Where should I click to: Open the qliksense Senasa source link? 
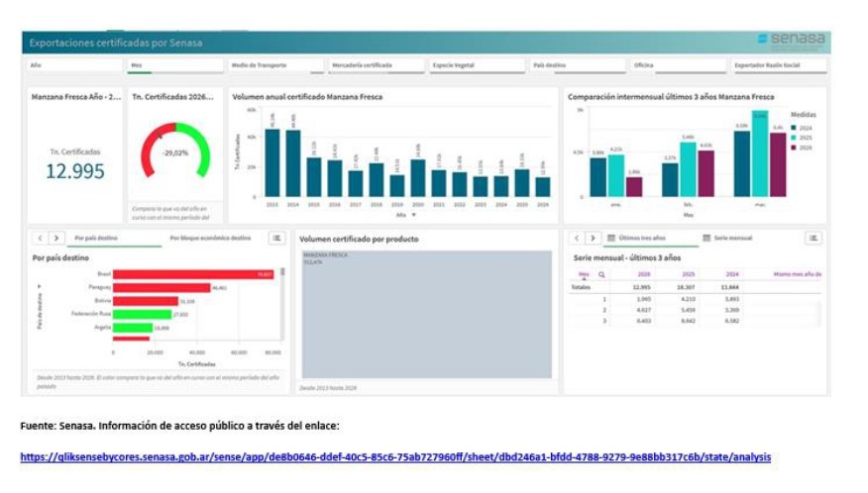(x=395, y=457)
